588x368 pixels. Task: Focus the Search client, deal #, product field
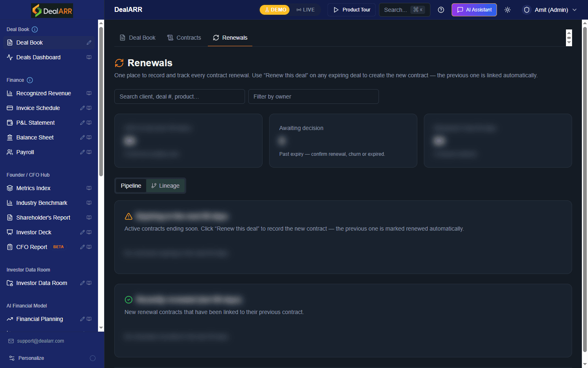pos(180,96)
